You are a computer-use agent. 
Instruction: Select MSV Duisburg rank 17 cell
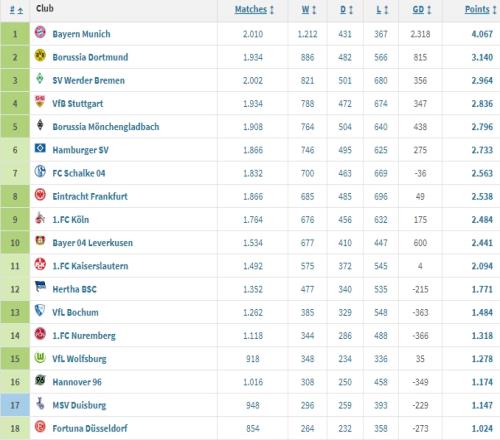(15, 405)
